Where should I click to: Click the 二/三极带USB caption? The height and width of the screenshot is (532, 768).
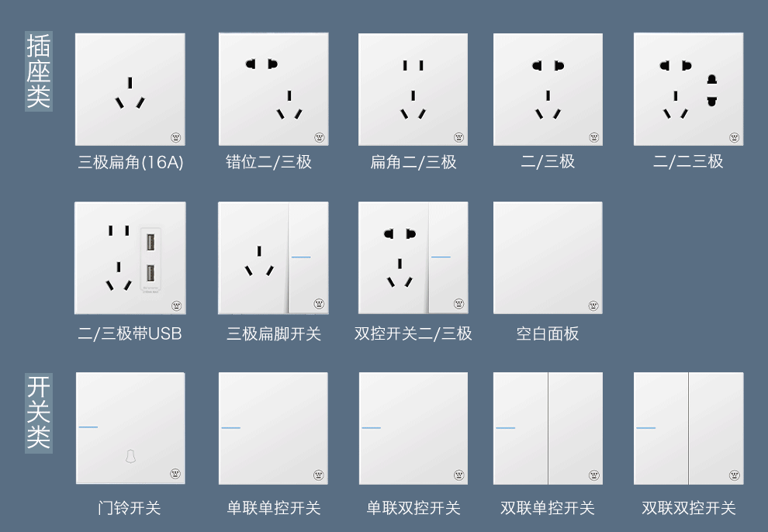(x=130, y=333)
